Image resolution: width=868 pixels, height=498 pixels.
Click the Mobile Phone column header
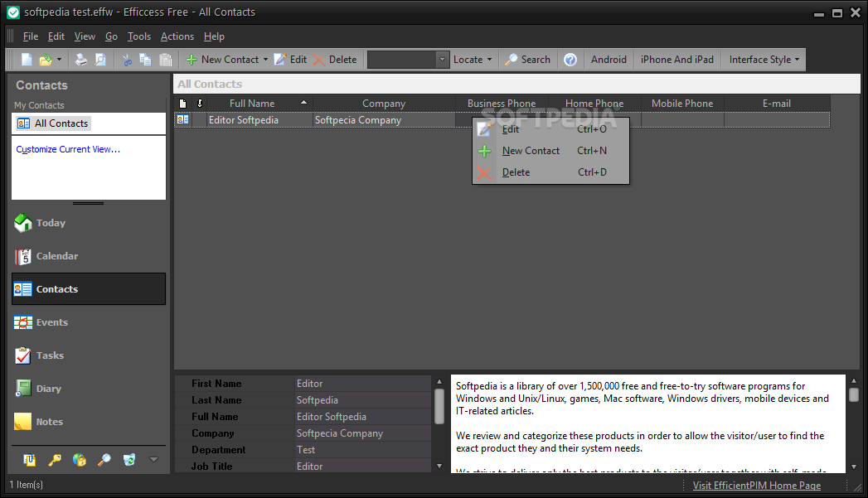(682, 104)
